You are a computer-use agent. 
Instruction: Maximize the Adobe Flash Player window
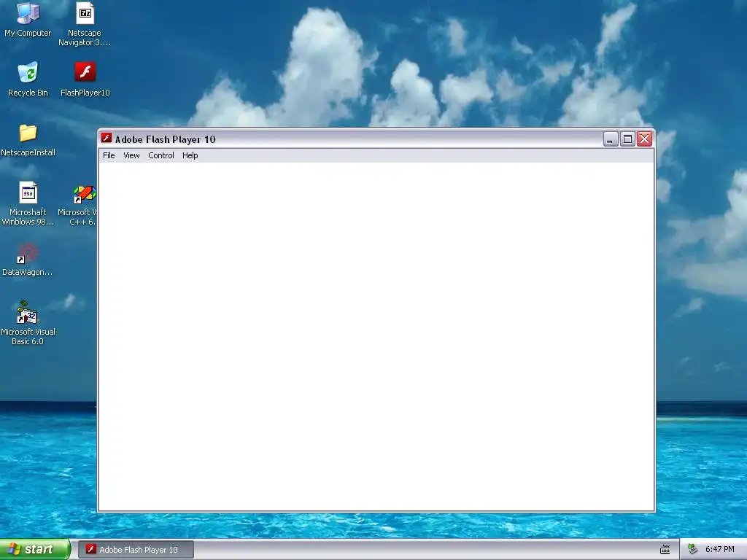[x=627, y=139]
